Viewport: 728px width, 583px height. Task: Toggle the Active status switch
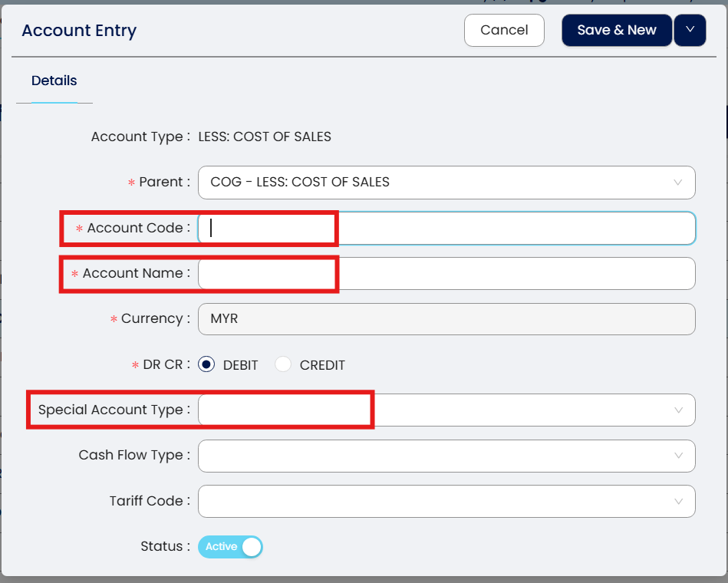(x=230, y=547)
